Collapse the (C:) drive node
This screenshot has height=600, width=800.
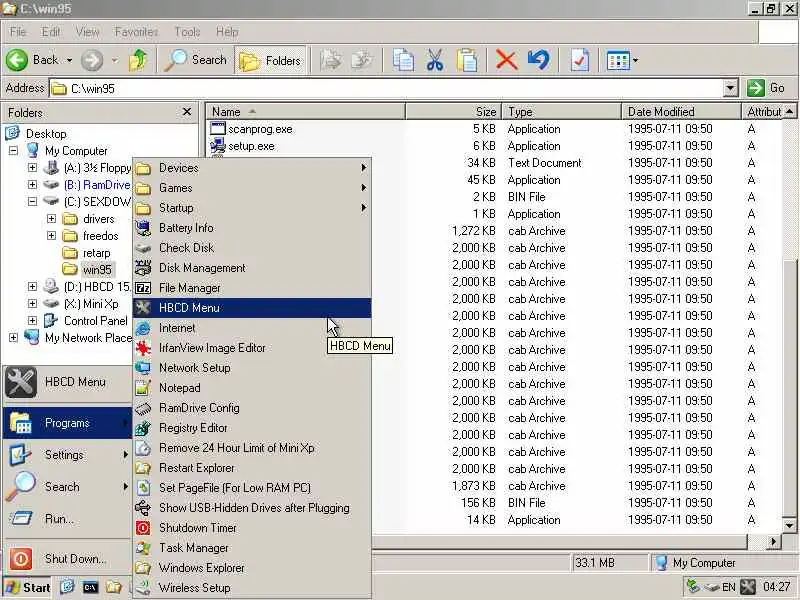click(32, 202)
